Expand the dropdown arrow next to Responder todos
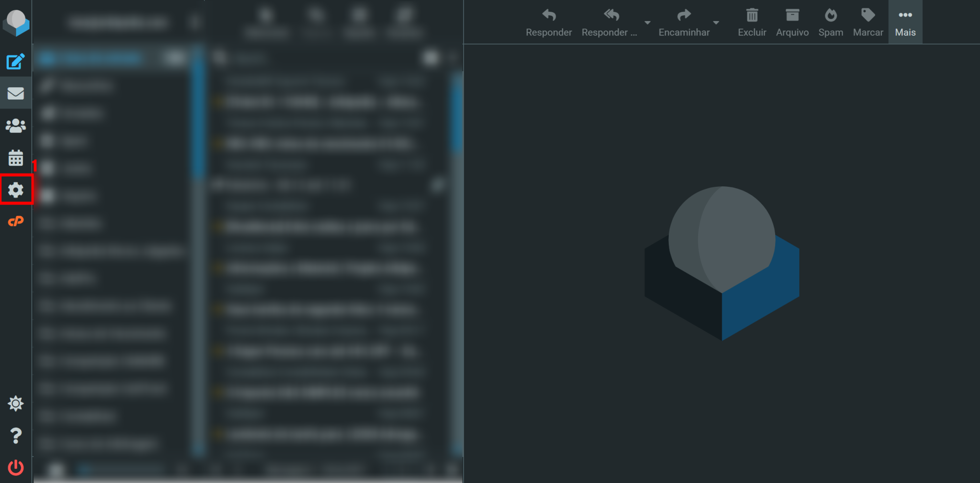Screen dimensions: 980x483 click(x=648, y=23)
